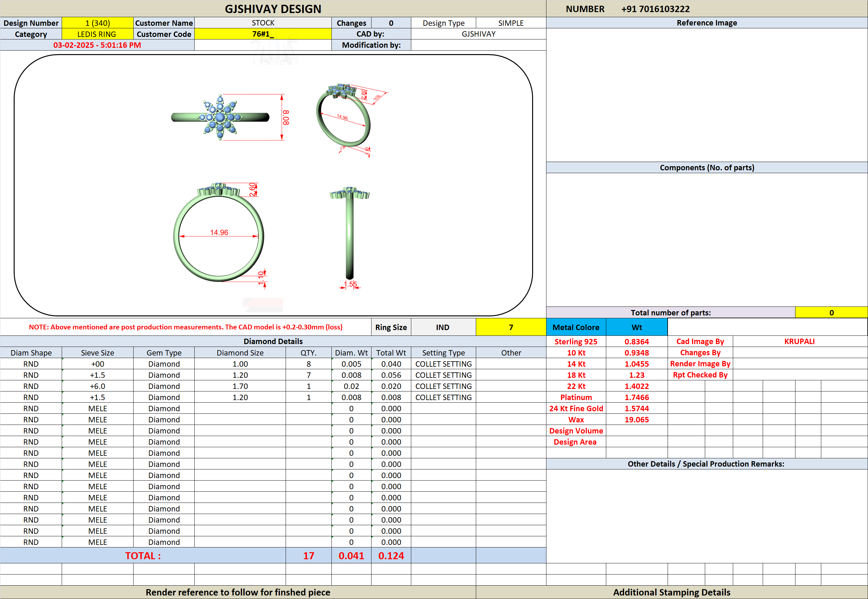The width and height of the screenshot is (868, 599).
Task: Select Wax weight 19.065
Action: tap(637, 419)
